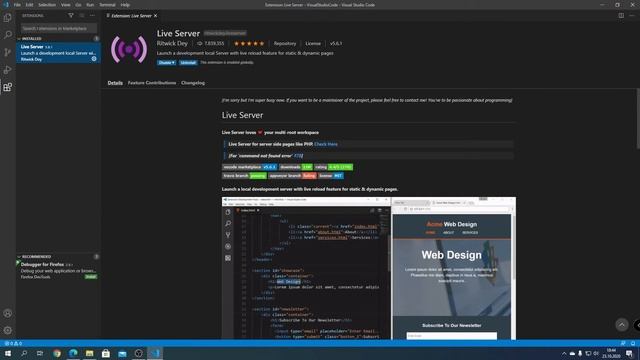
Task: Open the Mail app from the taskbar
Action: coord(122,353)
